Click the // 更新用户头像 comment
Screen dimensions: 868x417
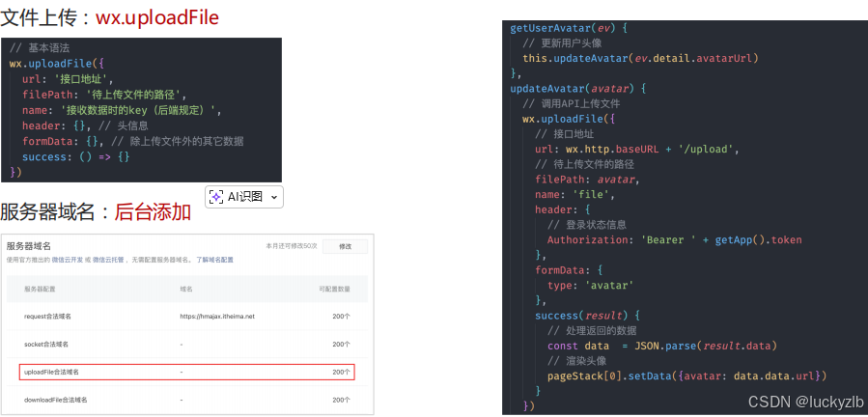click(562, 42)
